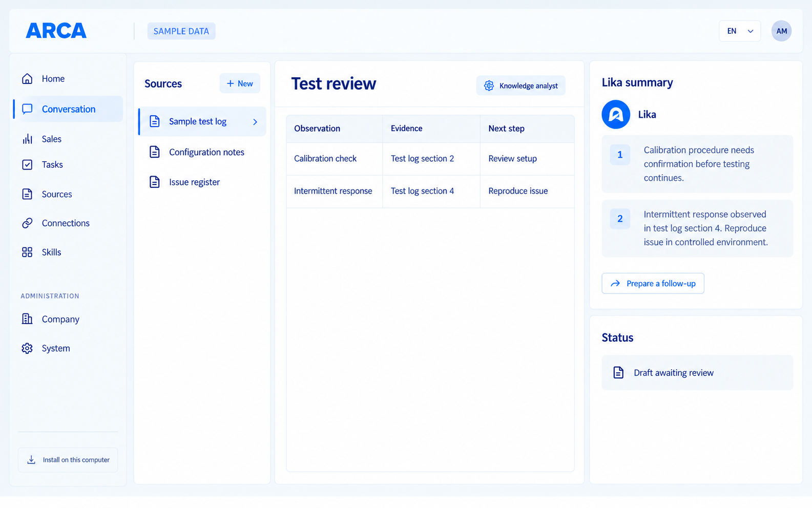Click the Skills grid icon
The height and width of the screenshot is (508, 812).
point(27,252)
